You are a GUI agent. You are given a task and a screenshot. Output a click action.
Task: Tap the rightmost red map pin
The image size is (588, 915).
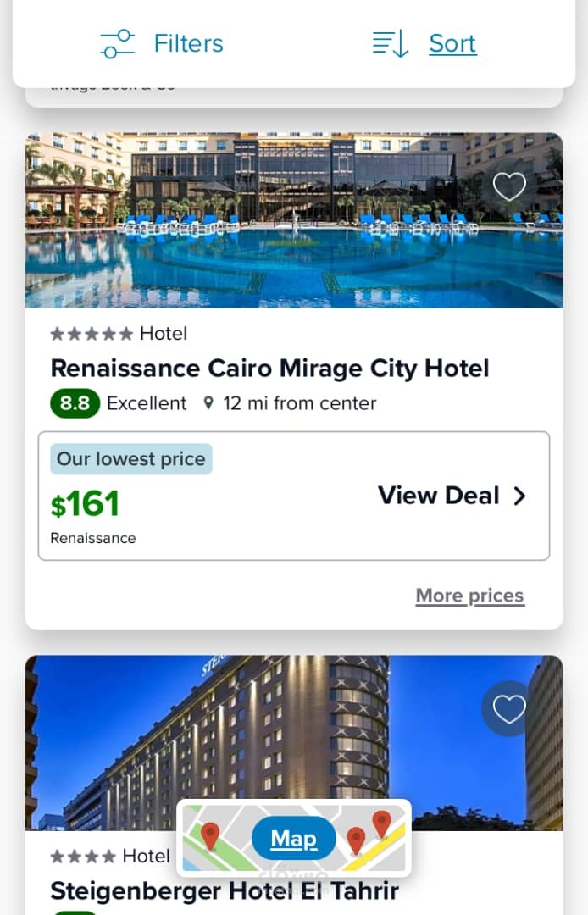coord(382,823)
